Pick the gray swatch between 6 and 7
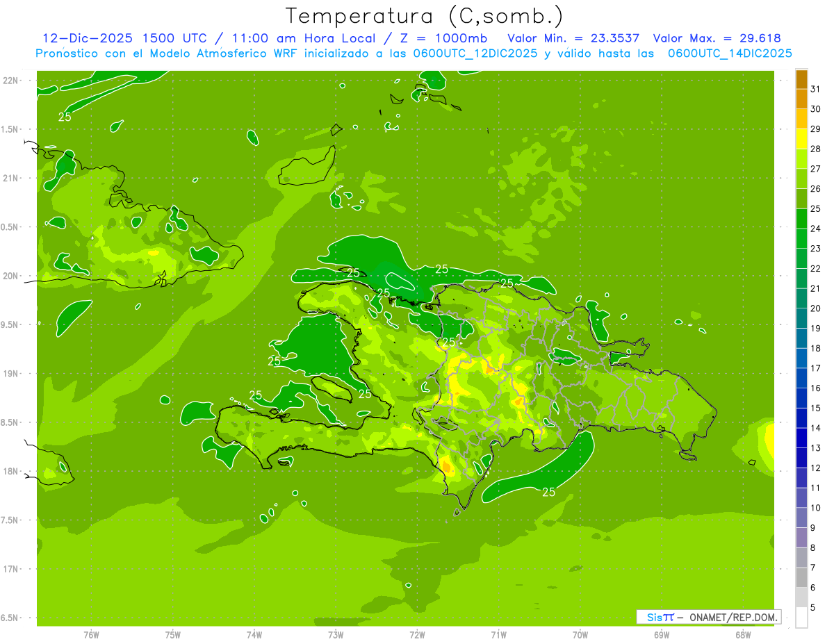 click(801, 578)
